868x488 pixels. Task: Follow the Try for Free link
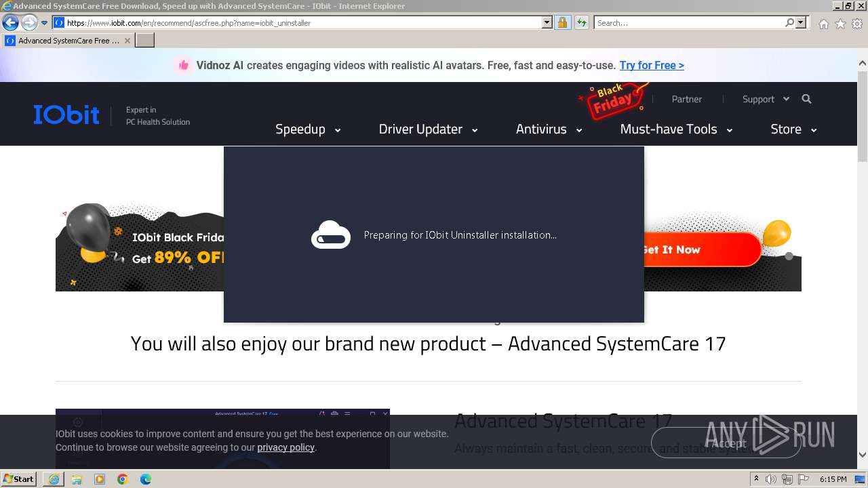coord(652,65)
